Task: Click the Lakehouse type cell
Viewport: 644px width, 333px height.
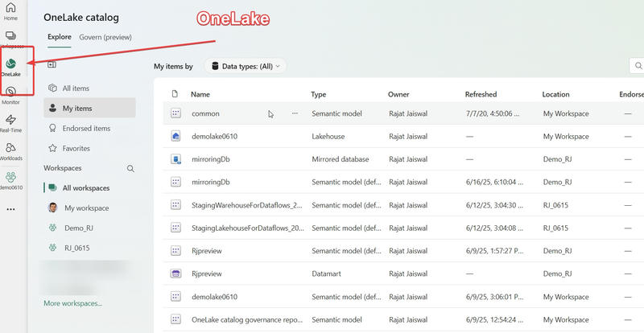Action: tap(328, 136)
